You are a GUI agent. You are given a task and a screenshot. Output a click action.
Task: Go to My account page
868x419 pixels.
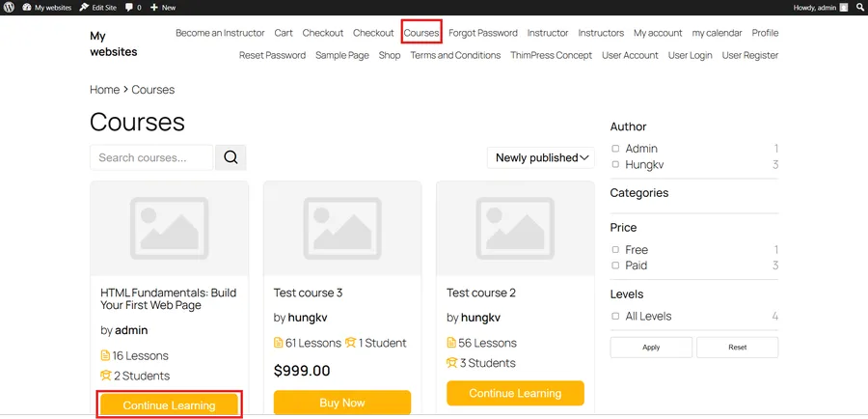point(658,33)
